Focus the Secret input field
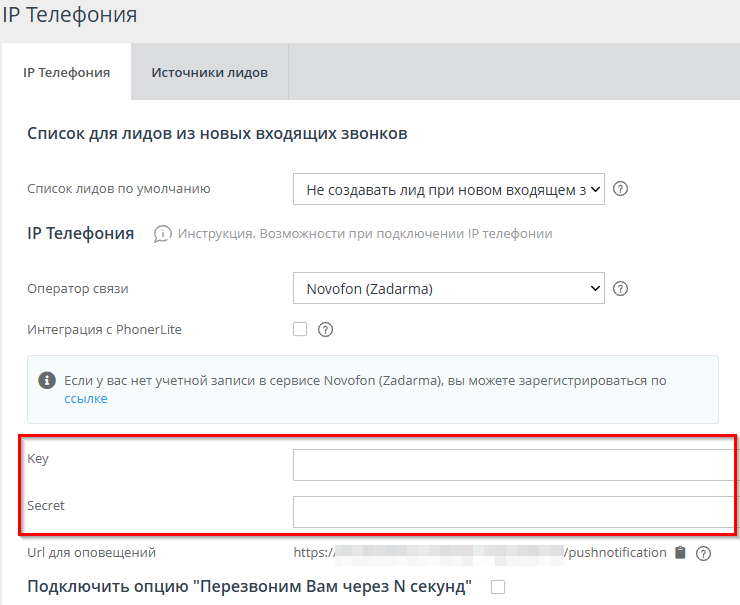740x605 pixels. (515, 511)
